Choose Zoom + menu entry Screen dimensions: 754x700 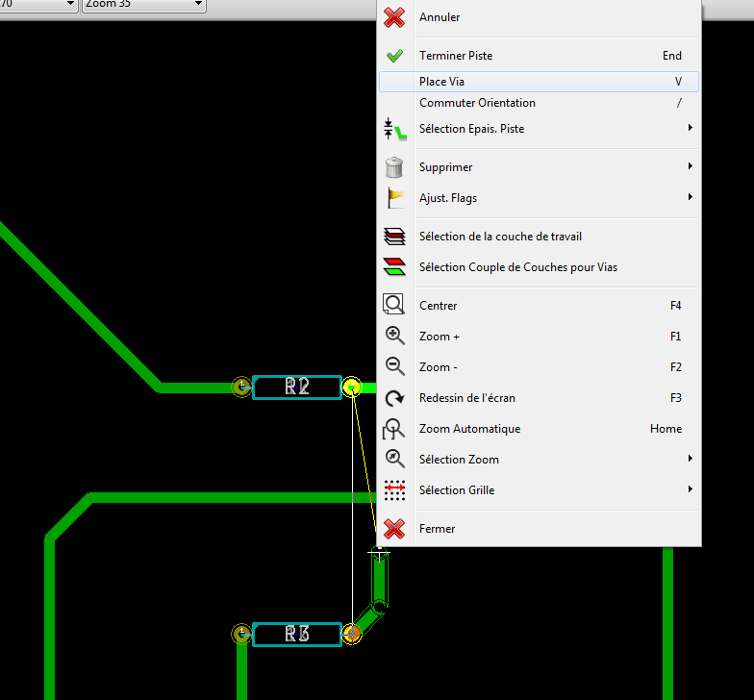(x=539, y=337)
